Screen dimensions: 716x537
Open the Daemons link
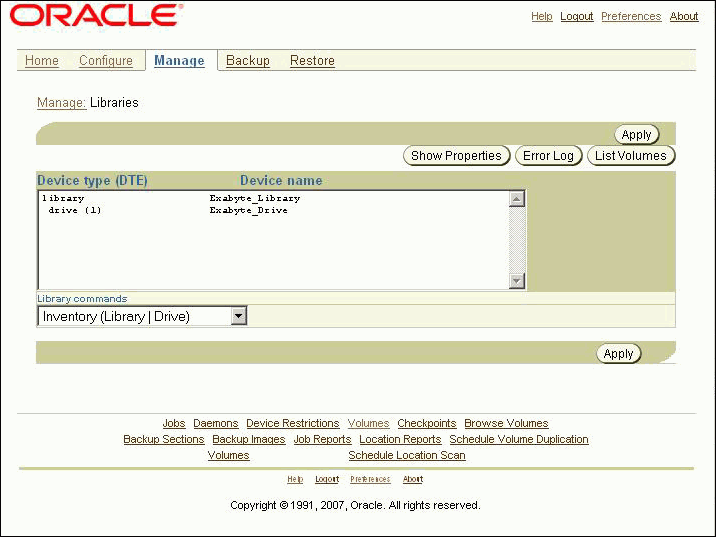click(x=216, y=423)
